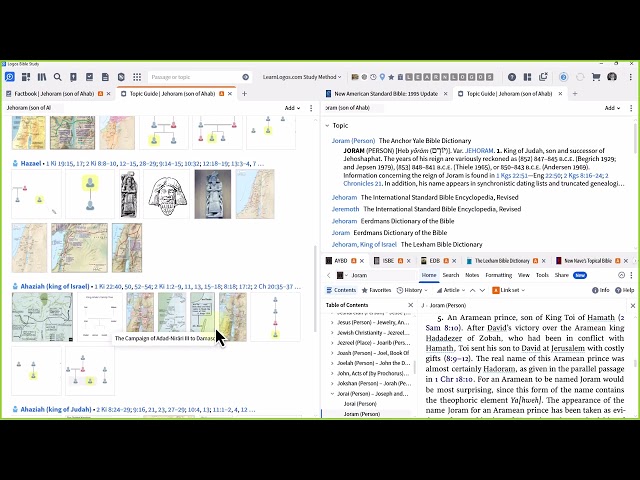The width and height of the screenshot is (640, 480).
Task: Open the LearnLogos.com Study Method dropdown
Action: click(x=302, y=77)
